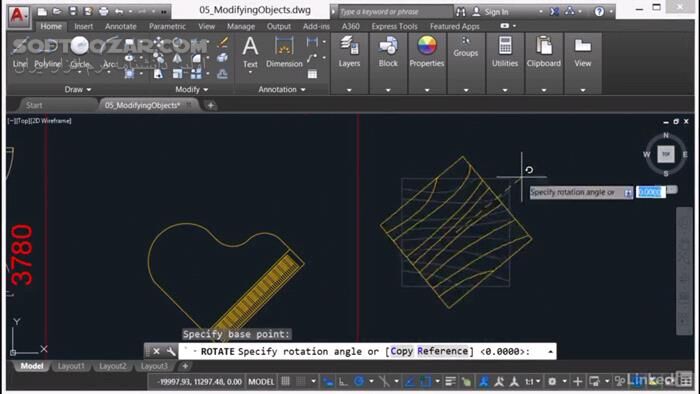Select the Line tool

[20, 52]
